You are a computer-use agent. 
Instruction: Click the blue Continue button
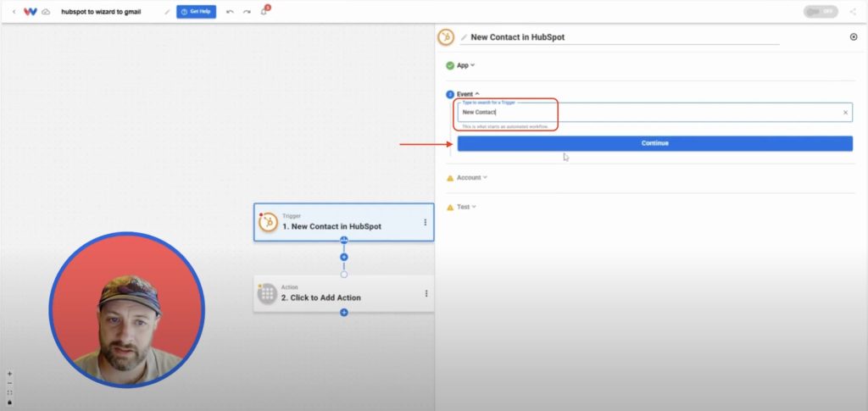(x=655, y=143)
